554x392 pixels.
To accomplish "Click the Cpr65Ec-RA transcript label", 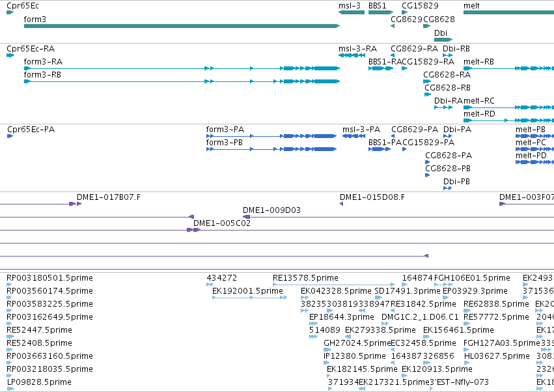I will click(x=31, y=49).
